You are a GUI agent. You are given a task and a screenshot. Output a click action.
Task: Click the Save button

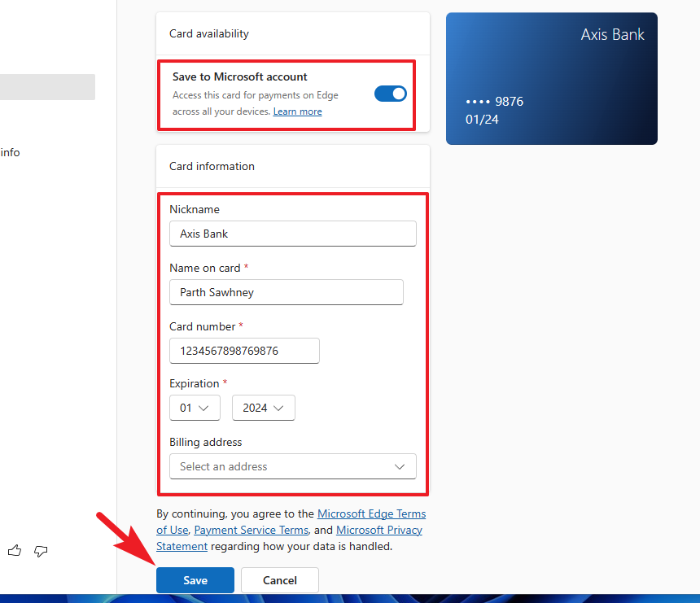(195, 580)
